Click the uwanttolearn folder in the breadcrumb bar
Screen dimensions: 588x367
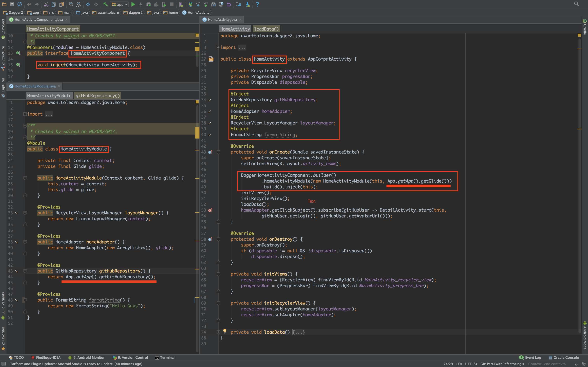click(x=106, y=13)
